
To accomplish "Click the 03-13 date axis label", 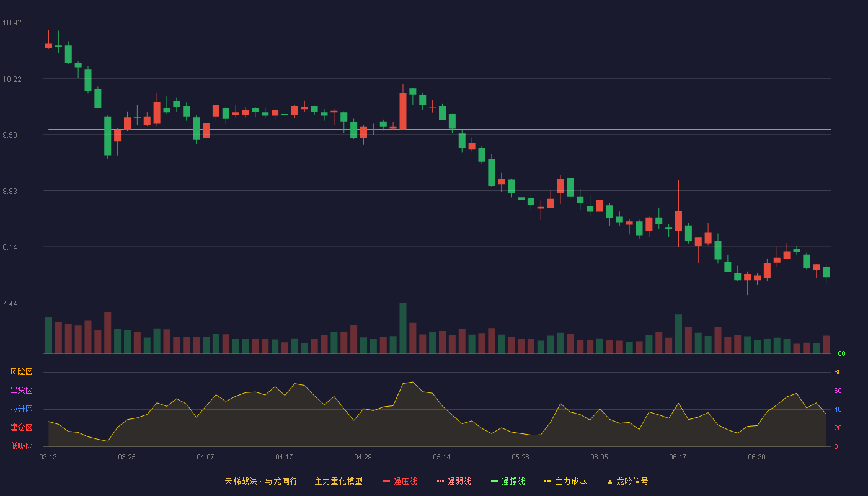I will click(x=48, y=457).
